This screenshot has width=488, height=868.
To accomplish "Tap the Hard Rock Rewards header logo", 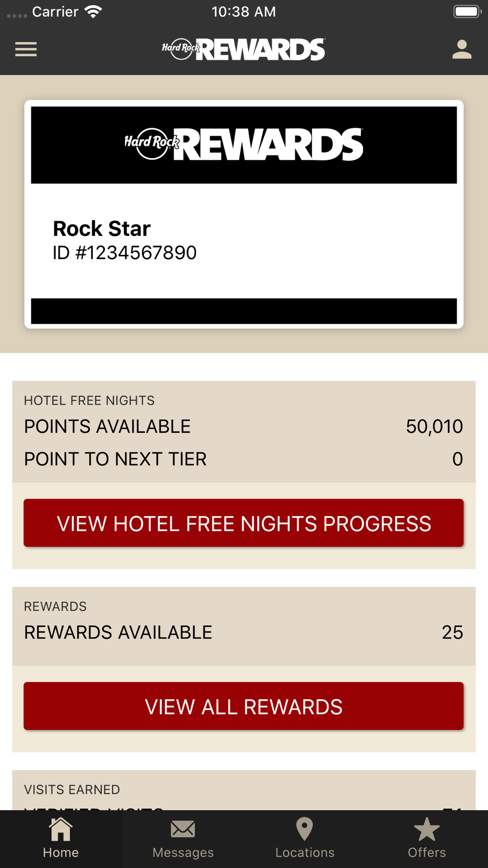I will tap(244, 49).
